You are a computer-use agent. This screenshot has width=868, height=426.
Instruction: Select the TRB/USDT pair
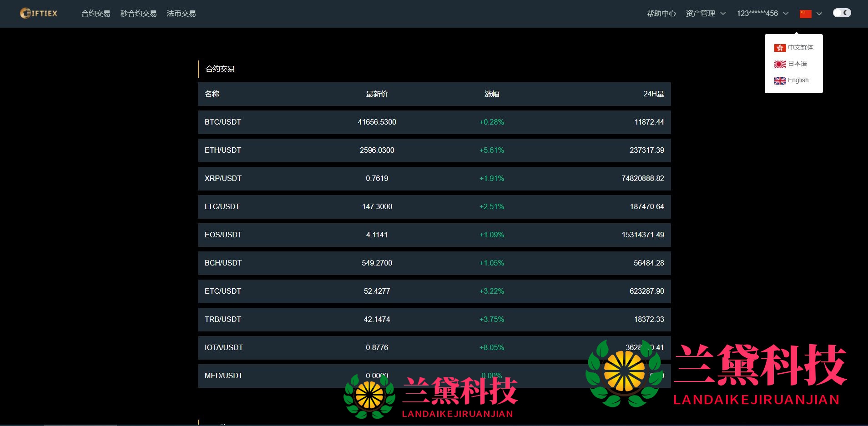click(223, 319)
